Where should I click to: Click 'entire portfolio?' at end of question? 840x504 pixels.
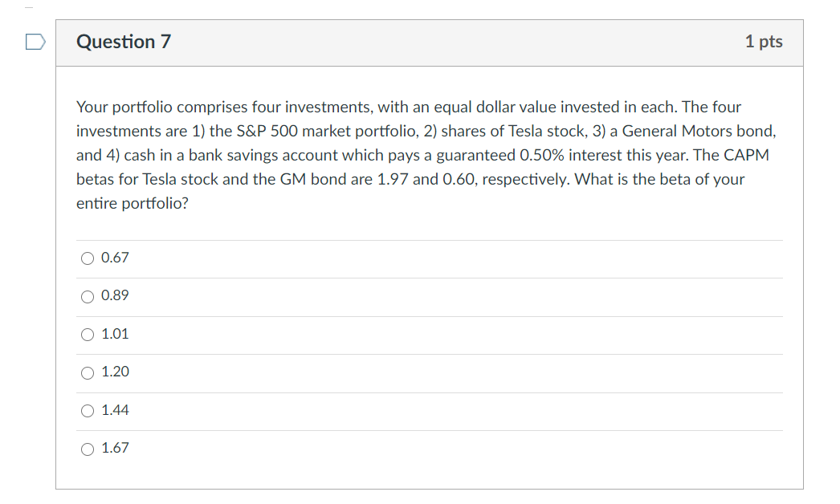[x=132, y=203]
